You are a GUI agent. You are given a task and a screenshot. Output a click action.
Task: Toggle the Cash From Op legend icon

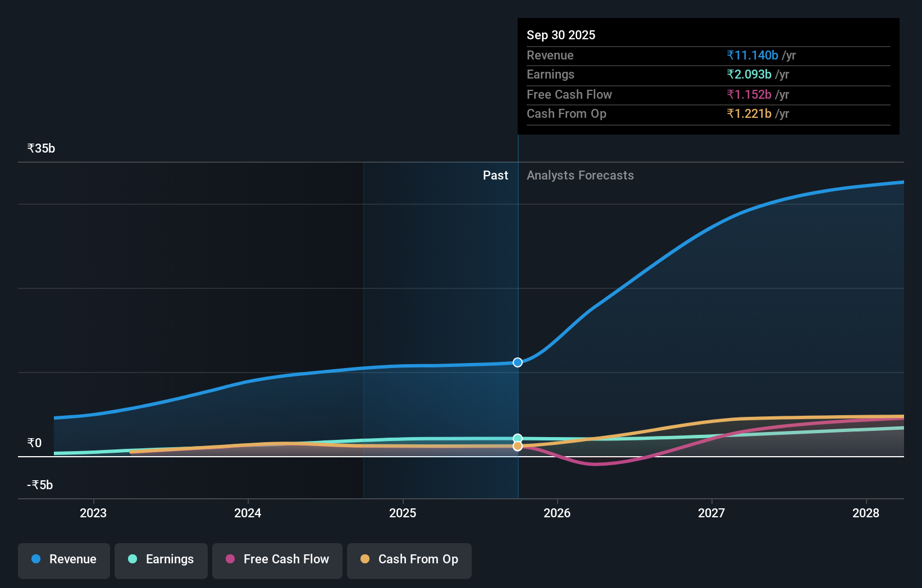coord(366,559)
